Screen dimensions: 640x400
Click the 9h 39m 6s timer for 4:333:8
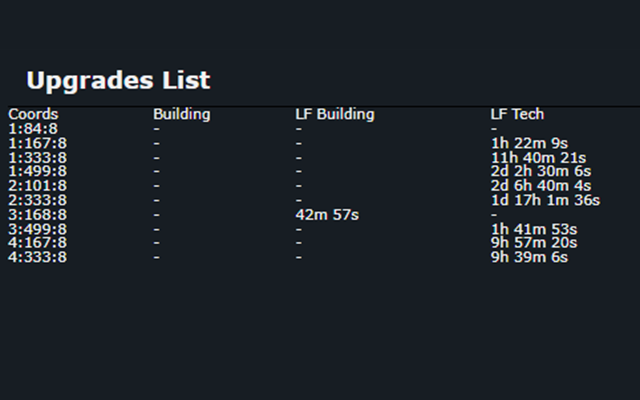(529, 257)
